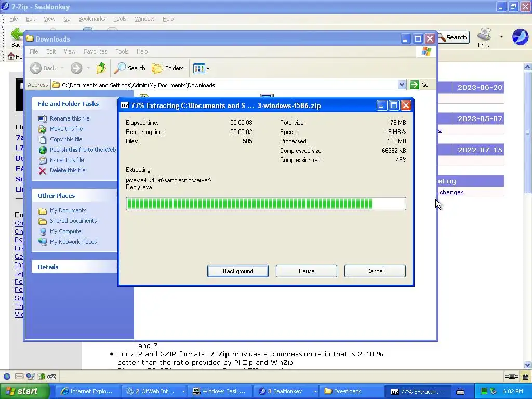Expand the SeaMonkey taskbar group
Screen dimensions: 532x399
(315, 391)
